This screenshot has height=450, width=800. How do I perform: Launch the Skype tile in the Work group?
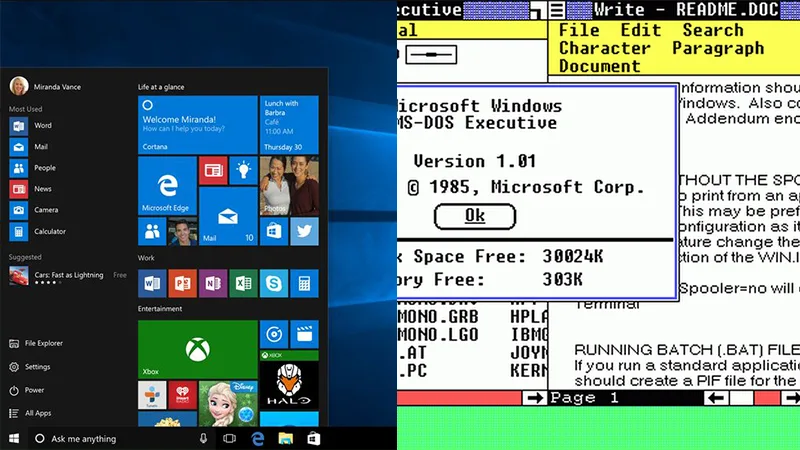pyautogui.click(x=274, y=283)
